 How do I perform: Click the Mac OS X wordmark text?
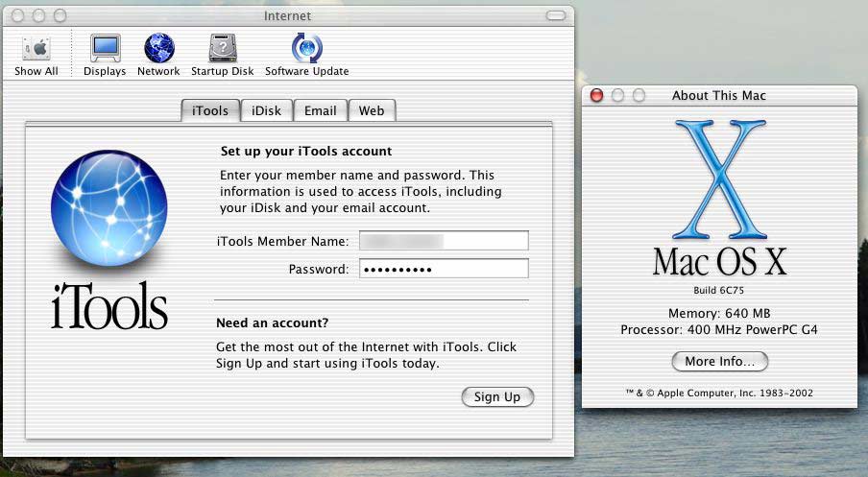pyautogui.click(x=719, y=262)
